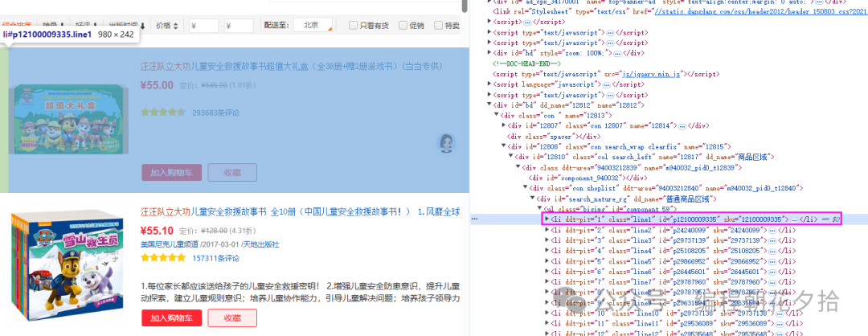Tick the 只看有货 checkbox
Image resolution: width=868 pixels, height=336 pixels.
click(353, 26)
